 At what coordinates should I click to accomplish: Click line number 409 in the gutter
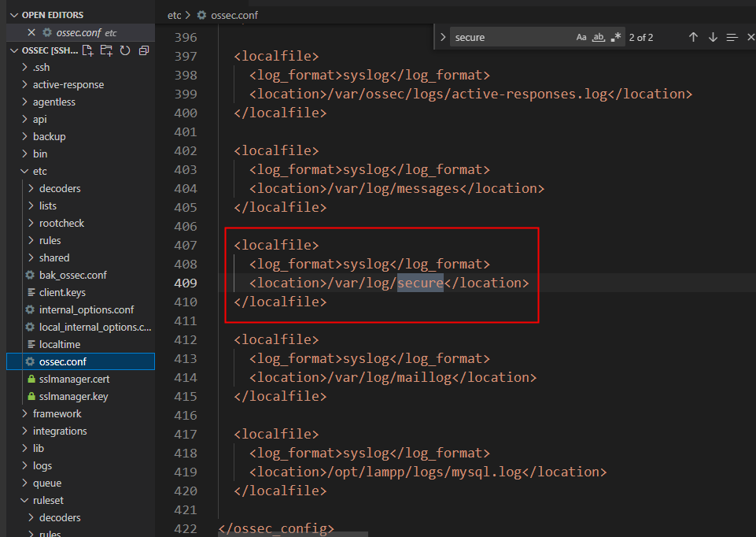click(x=186, y=283)
